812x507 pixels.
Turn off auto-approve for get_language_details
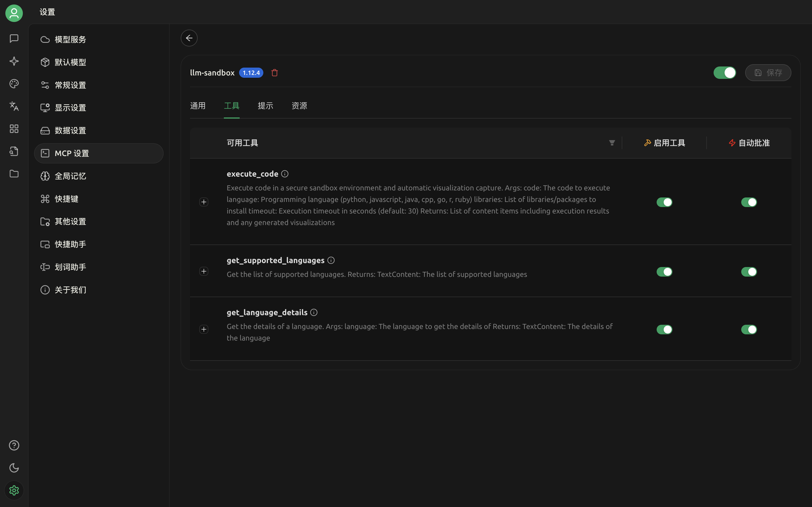point(749,330)
